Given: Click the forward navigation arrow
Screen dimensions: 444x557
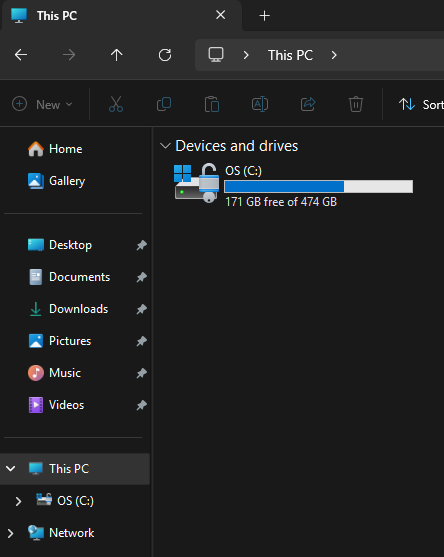Looking at the screenshot, I should point(69,55).
